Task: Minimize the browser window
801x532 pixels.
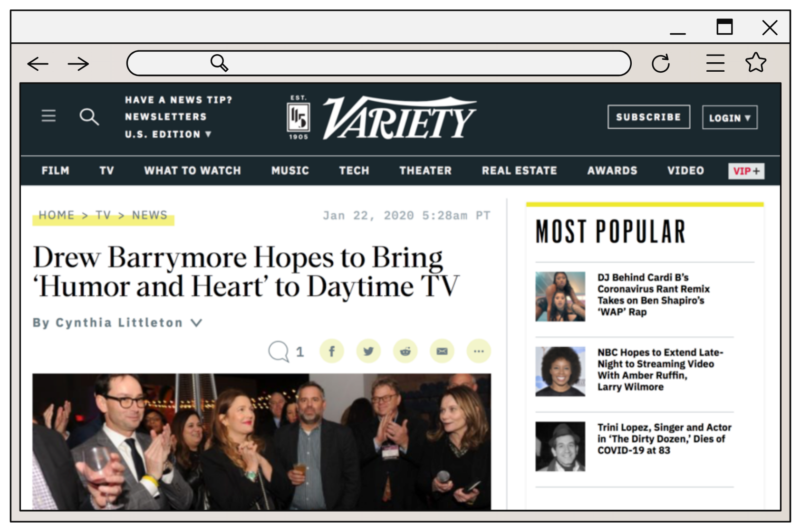Action: (x=677, y=33)
